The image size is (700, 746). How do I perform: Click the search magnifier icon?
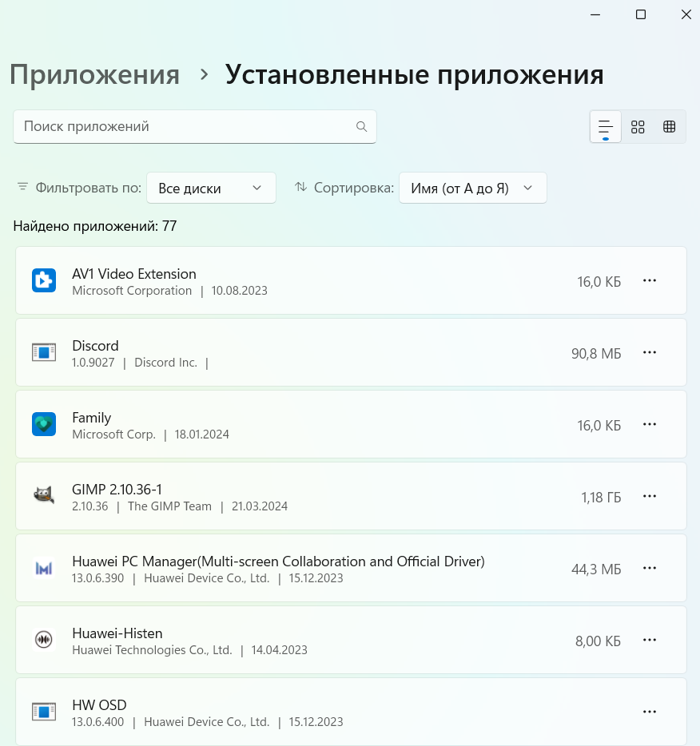click(x=362, y=126)
